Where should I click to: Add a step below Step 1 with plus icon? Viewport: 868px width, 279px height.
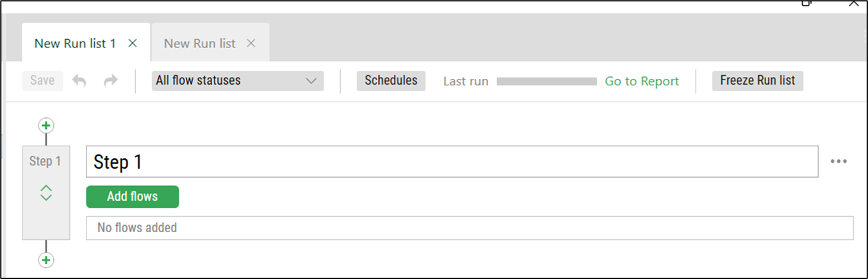click(46, 260)
